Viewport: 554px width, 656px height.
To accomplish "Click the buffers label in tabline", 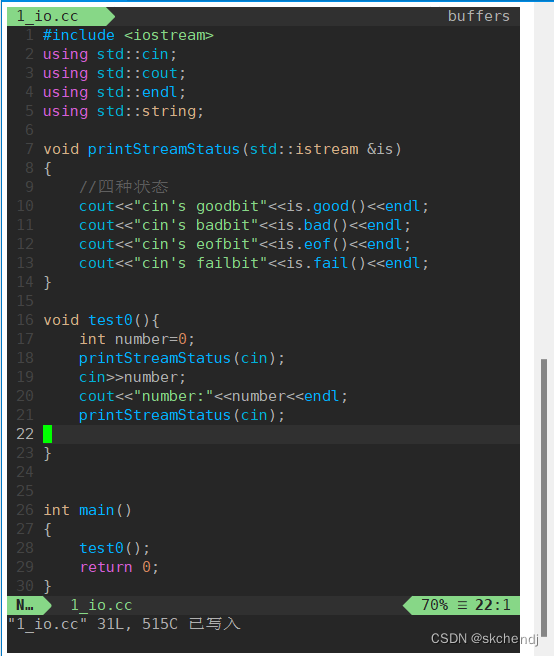I will click(x=479, y=16).
